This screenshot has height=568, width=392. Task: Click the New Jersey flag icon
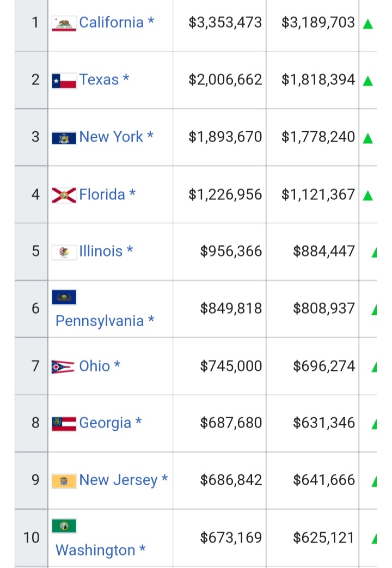pyautogui.click(x=64, y=481)
